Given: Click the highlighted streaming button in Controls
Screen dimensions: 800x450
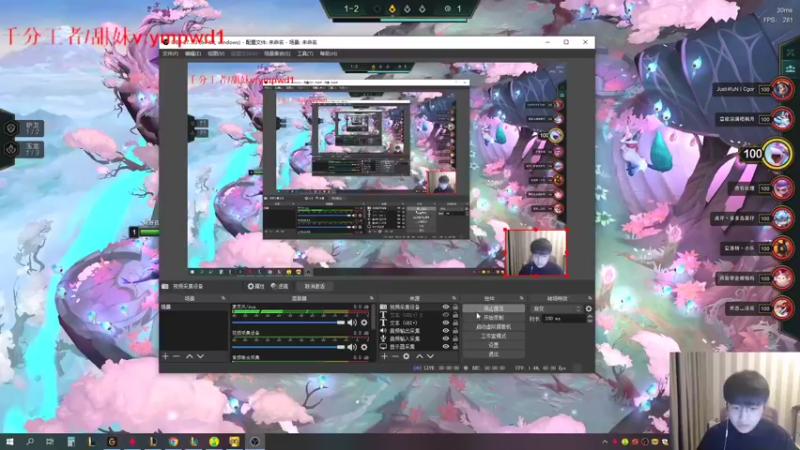Looking at the screenshot, I should click(x=493, y=309).
